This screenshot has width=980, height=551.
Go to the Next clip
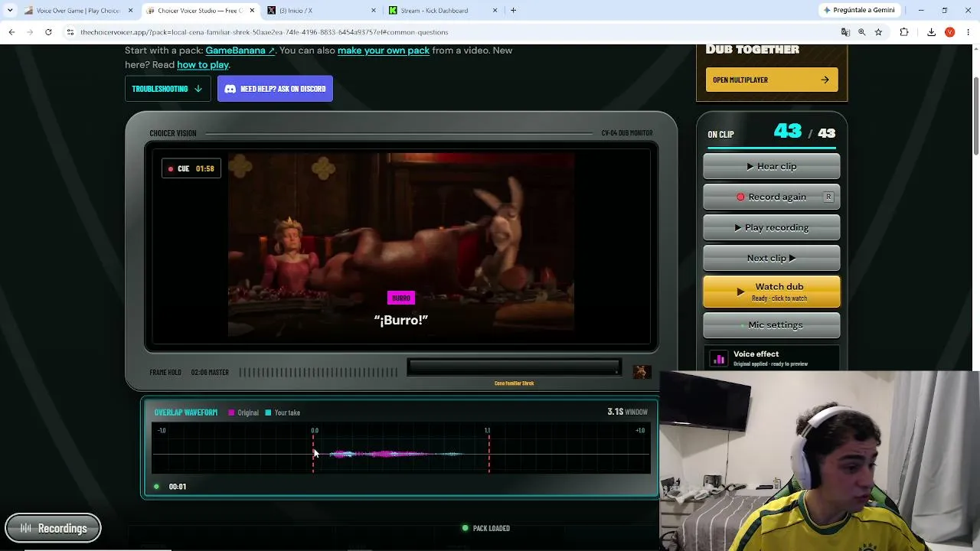(772, 258)
